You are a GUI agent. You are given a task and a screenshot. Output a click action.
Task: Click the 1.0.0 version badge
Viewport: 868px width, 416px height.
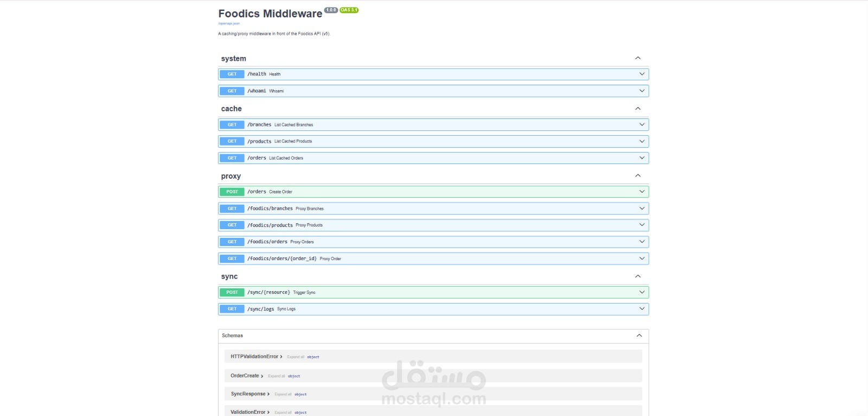(x=331, y=10)
